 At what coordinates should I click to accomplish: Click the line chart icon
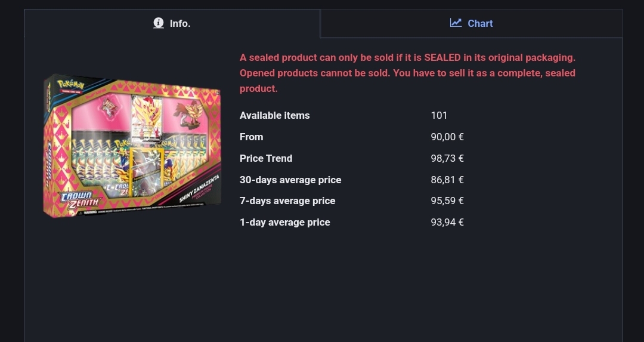click(x=456, y=23)
